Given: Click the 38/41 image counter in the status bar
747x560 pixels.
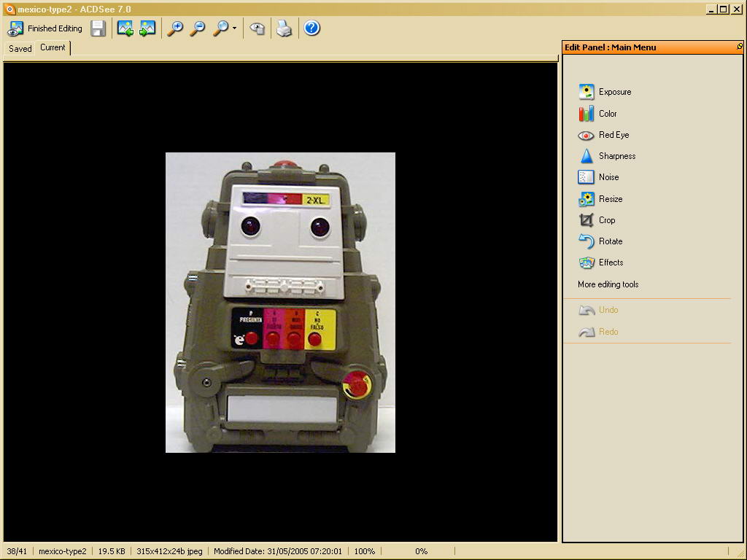Looking at the screenshot, I should pos(17,551).
